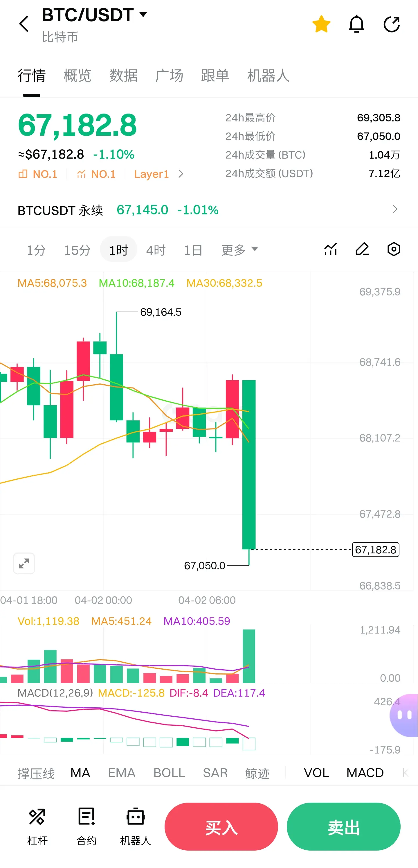The width and height of the screenshot is (418, 868).
Task: Open BTCUSDT 永续 contract row
Action: coord(209,210)
